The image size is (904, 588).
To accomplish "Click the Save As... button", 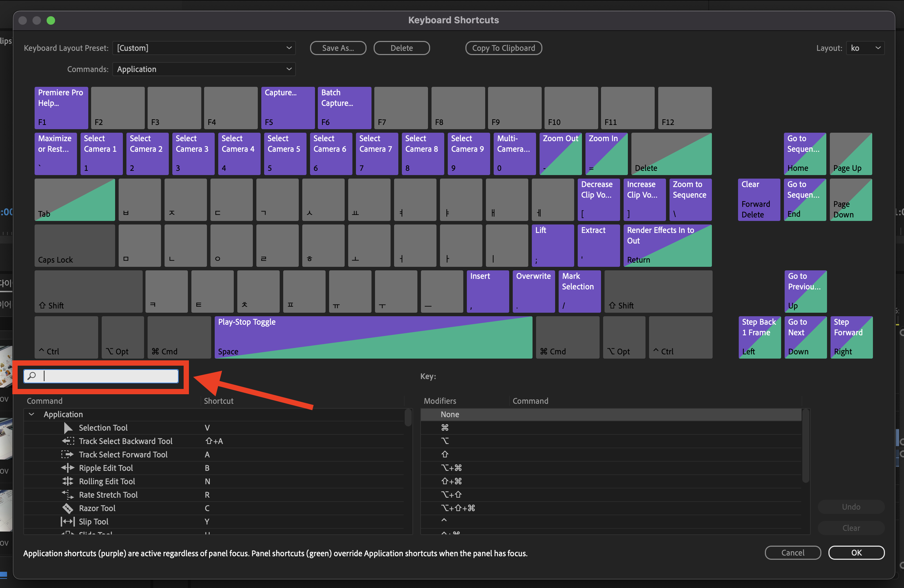I will pyautogui.click(x=338, y=48).
